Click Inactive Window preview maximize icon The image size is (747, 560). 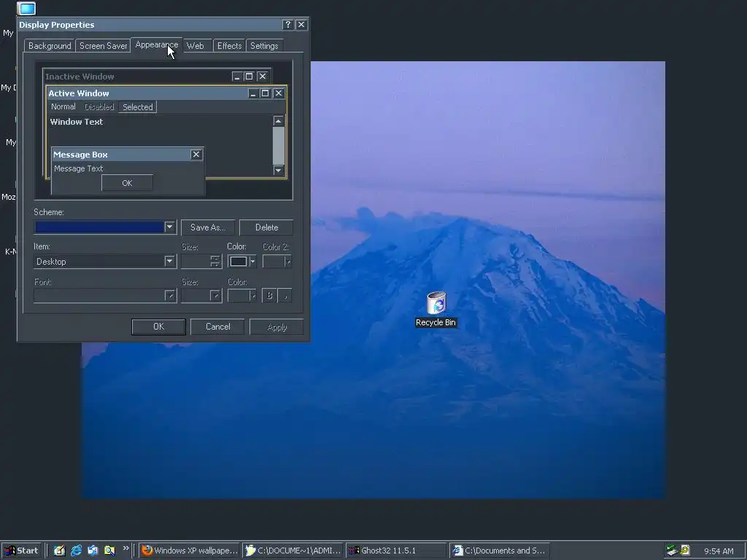pos(249,76)
